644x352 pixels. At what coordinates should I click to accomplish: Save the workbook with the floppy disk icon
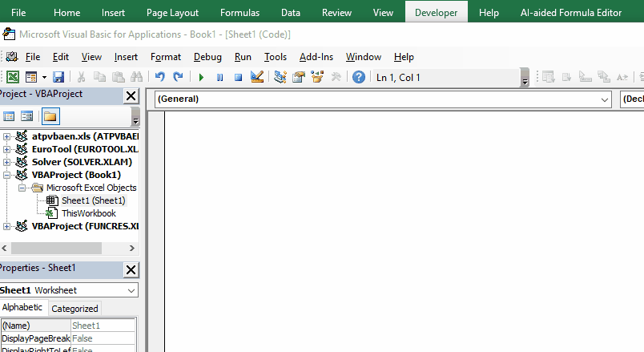[58, 77]
